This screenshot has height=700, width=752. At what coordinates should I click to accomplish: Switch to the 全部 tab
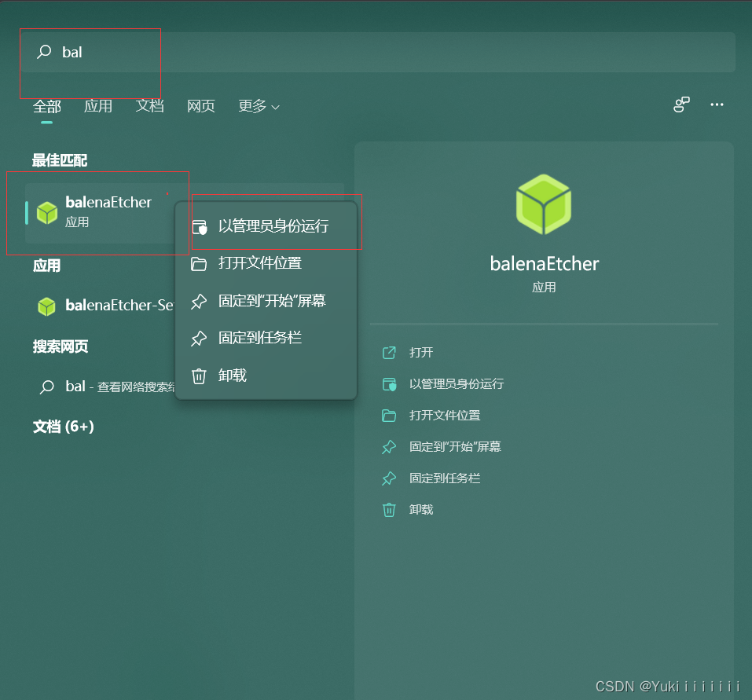[47, 106]
